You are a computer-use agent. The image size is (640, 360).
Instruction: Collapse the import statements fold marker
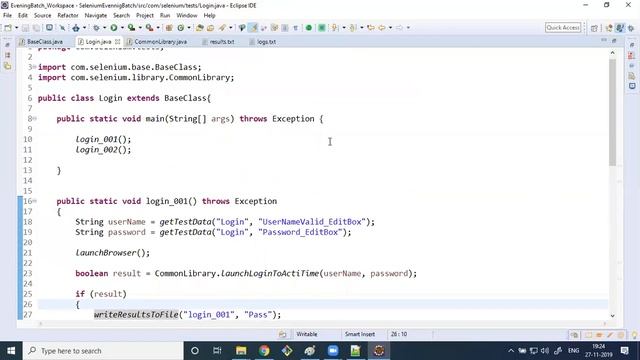(x=35, y=67)
